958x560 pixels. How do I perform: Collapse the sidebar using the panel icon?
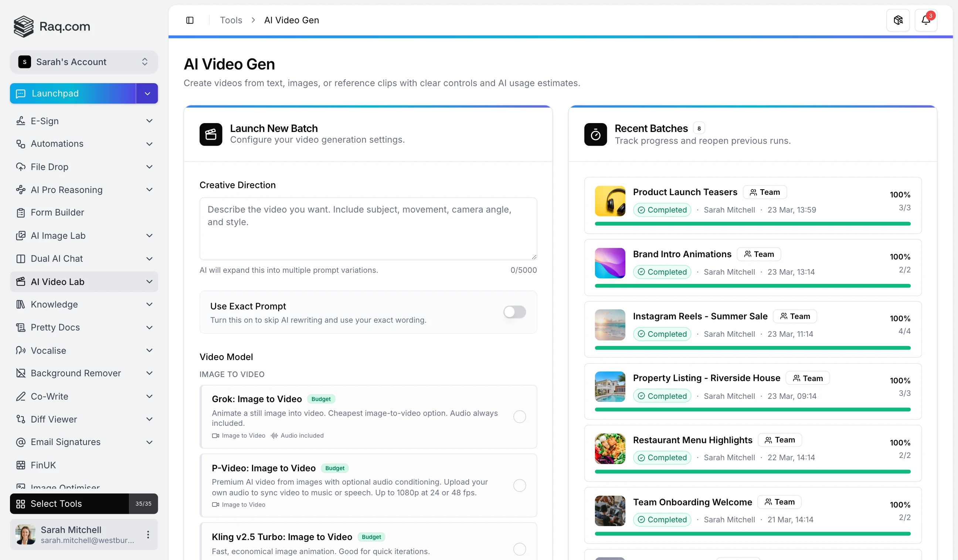[190, 20]
